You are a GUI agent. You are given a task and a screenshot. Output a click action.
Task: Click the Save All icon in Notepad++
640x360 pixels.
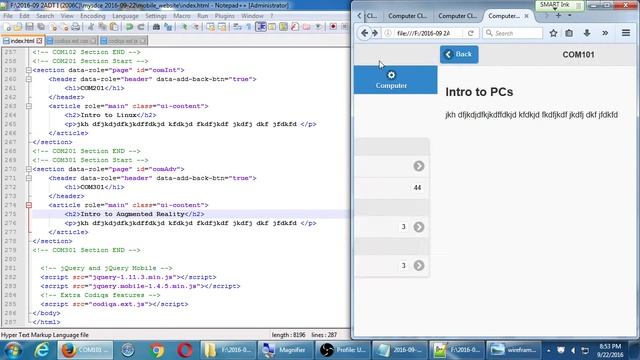(41, 27)
